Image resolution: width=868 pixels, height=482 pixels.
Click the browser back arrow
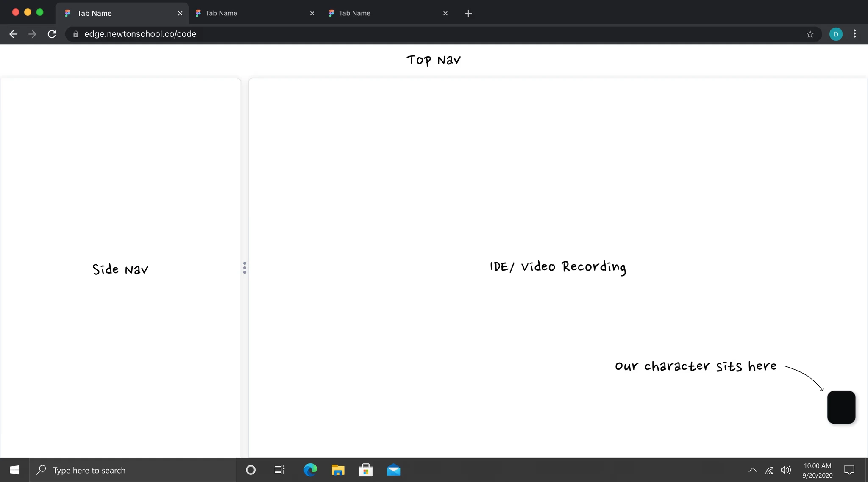click(13, 34)
